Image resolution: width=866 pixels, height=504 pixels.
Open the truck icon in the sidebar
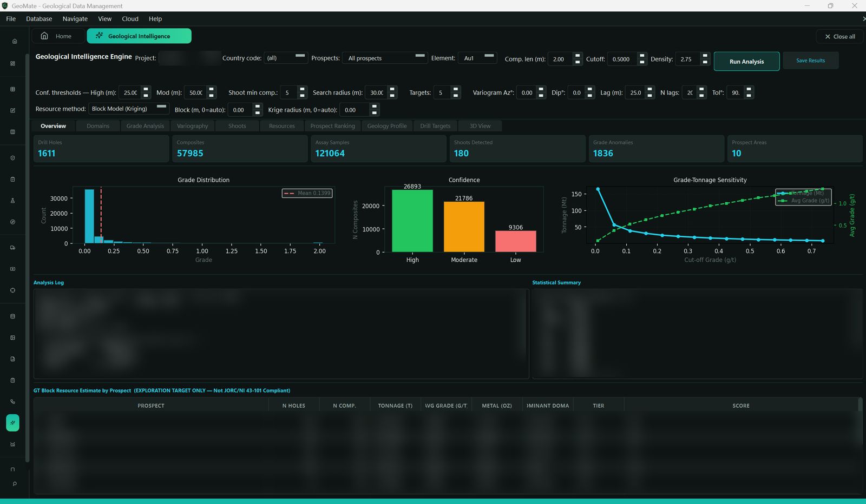[12, 248]
